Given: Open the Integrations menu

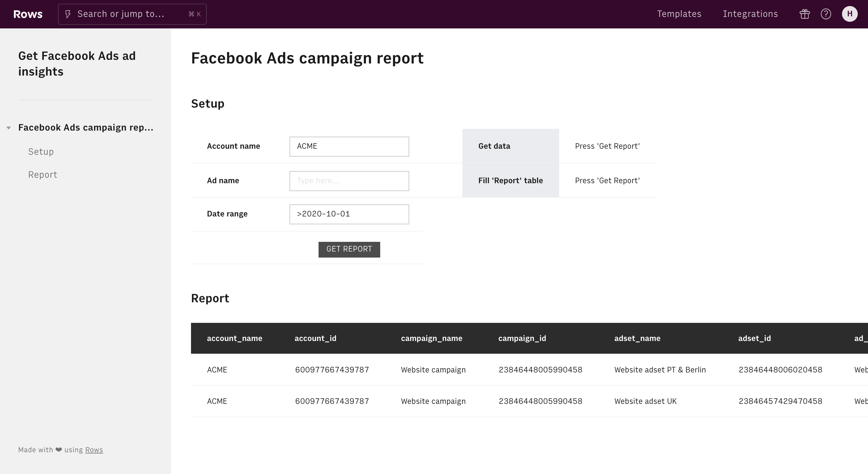Looking at the screenshot, I should point(750,14).
